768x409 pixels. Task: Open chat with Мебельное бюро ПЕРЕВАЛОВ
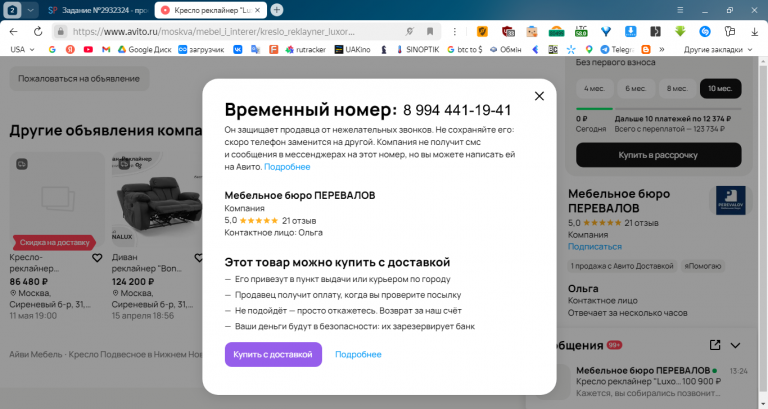[647, 382]
